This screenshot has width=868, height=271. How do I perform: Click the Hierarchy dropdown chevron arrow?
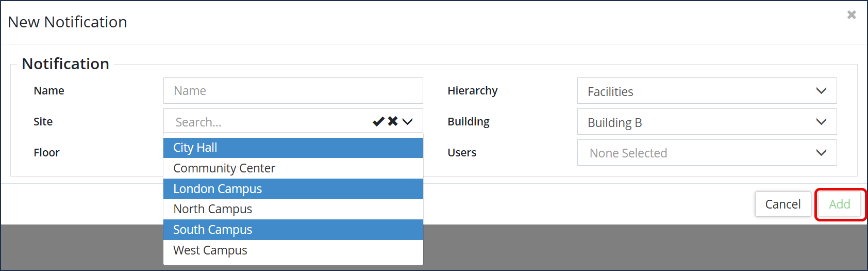point(822,91)
